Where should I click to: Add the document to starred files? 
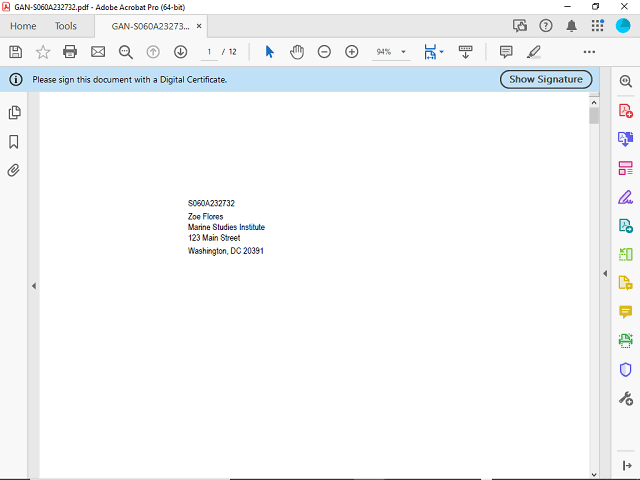(x=43, y=52)
